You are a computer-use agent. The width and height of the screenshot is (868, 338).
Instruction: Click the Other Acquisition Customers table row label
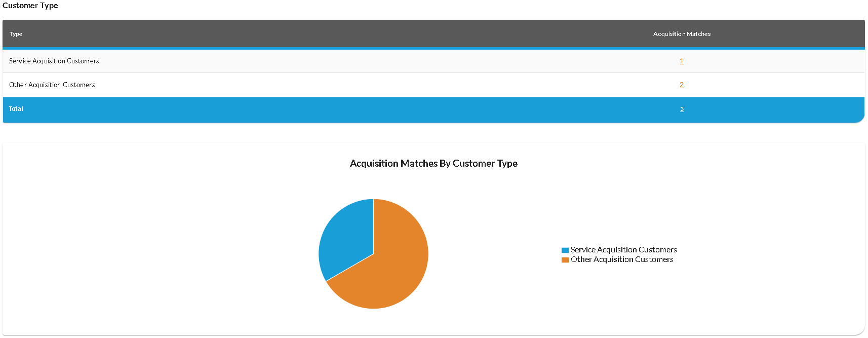[x=52, y=85]
